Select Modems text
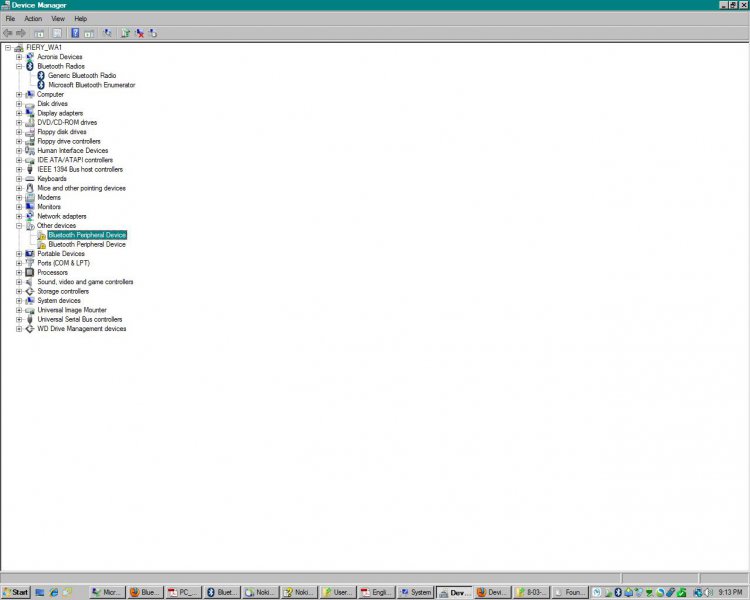Viewport: 750px width, 600px height. (x=49, y=198)
